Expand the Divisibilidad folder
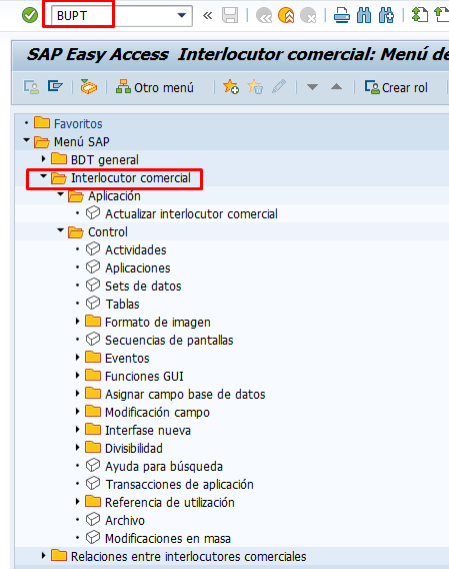 pyautogui.click(x=77, y=447)
